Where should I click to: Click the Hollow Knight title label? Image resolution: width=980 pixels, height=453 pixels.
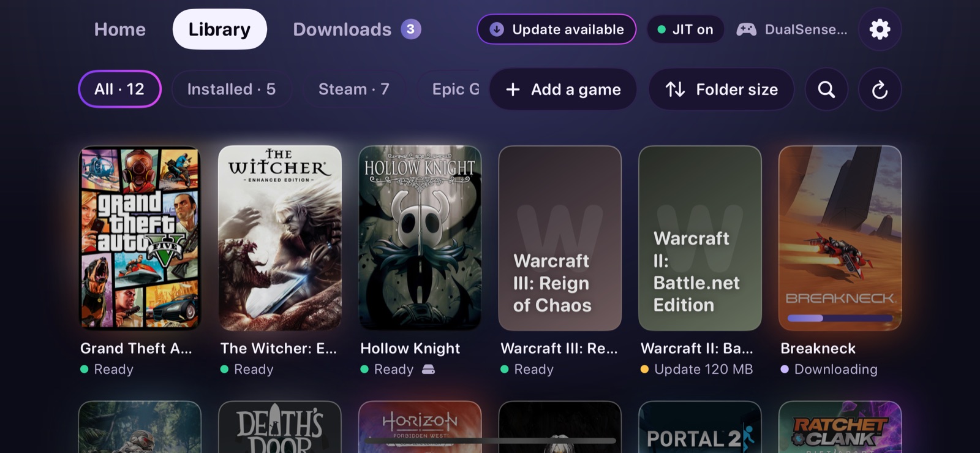410,348
